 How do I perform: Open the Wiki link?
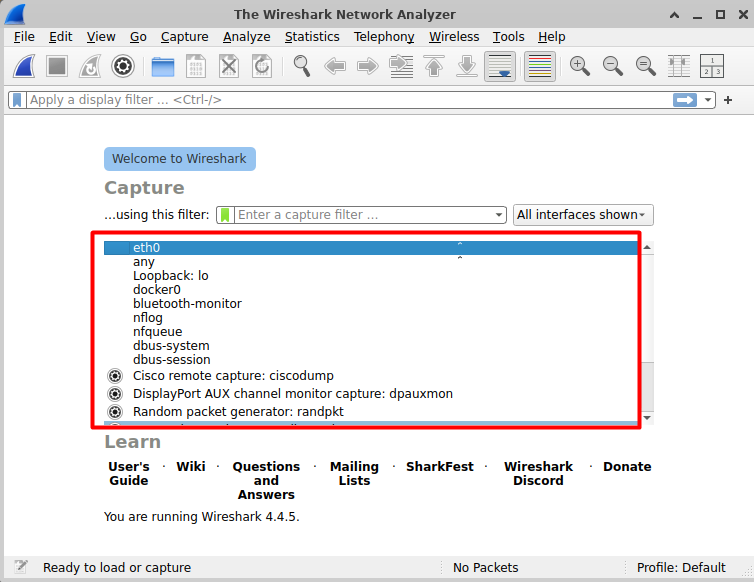[x=191, y=467]
